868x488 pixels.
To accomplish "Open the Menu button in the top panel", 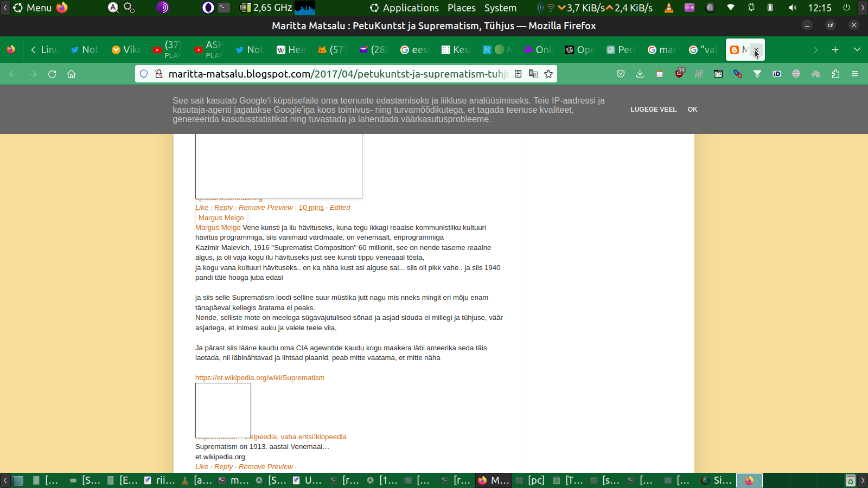I will tap(33, 8).
